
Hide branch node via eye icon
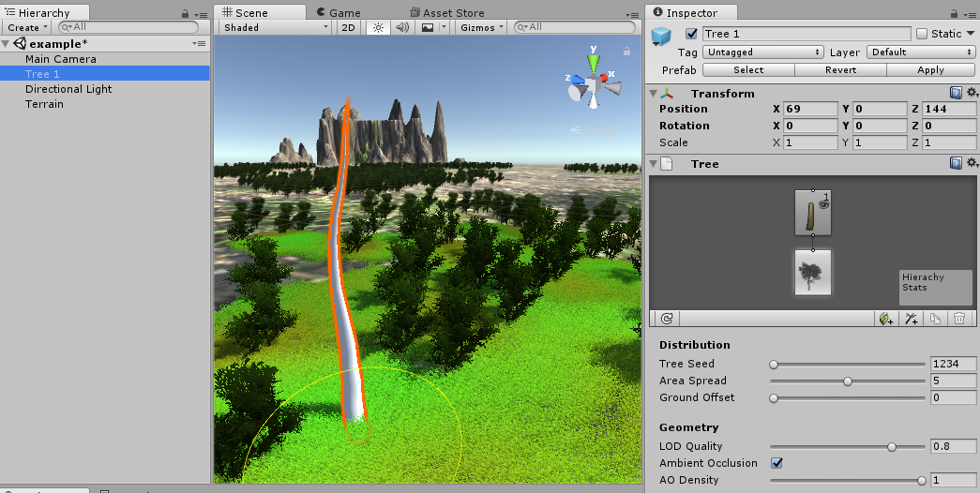click(x=823, y=200)
